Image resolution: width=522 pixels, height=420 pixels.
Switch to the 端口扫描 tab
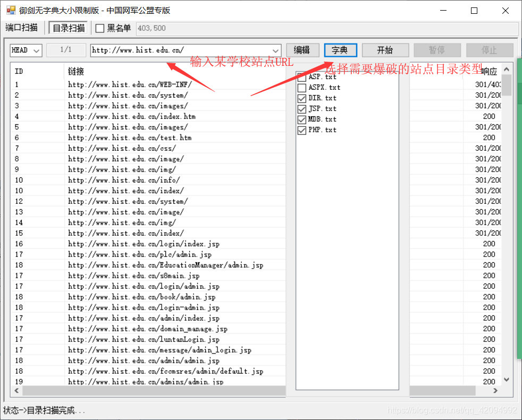[22, 28]
